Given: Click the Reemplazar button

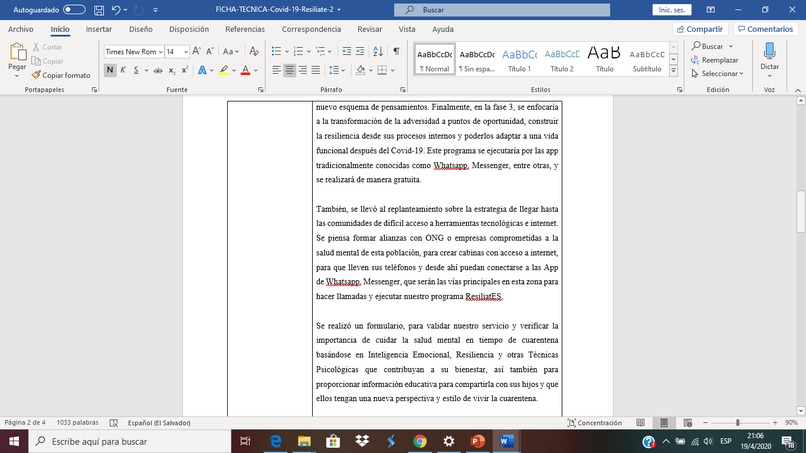Looking at the screenshot, I should (715, 60).
